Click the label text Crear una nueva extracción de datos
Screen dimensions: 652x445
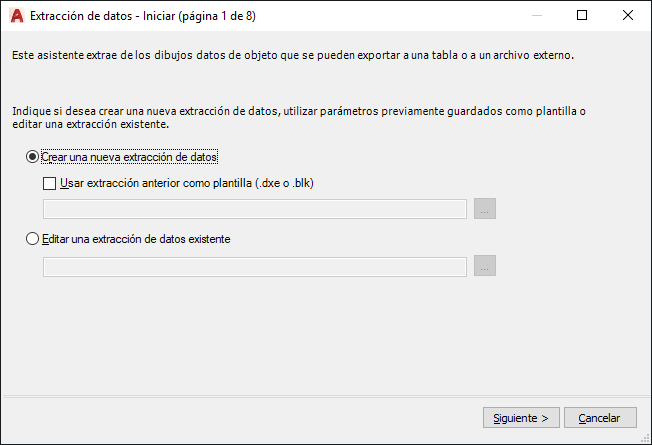point(129,157)
